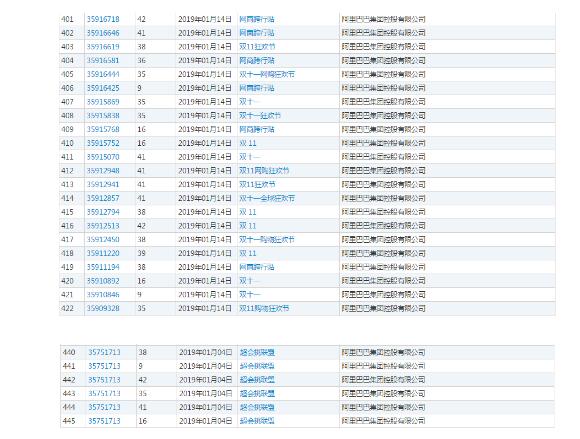
Task: Open the 35916425 registration link
Action: 103,88
